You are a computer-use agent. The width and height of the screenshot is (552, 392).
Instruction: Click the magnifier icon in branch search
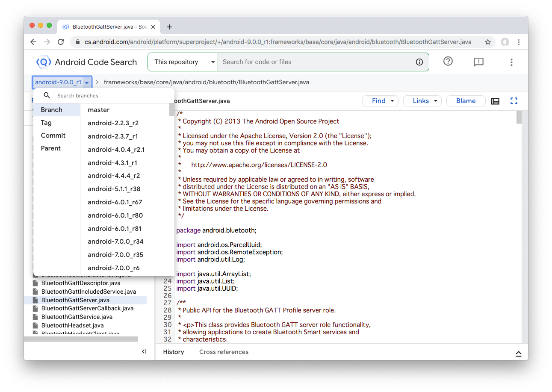[47, 95]
